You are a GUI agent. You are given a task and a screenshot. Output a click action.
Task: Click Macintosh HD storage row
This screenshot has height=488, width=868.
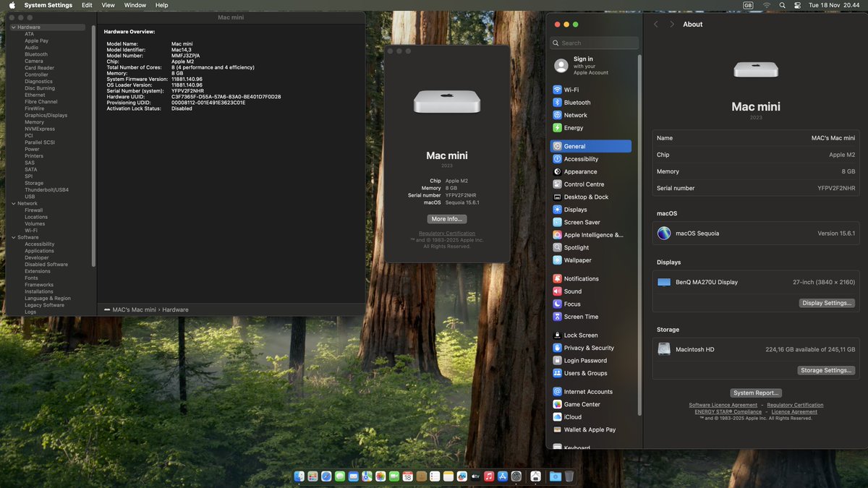click(x=755, y=349)
